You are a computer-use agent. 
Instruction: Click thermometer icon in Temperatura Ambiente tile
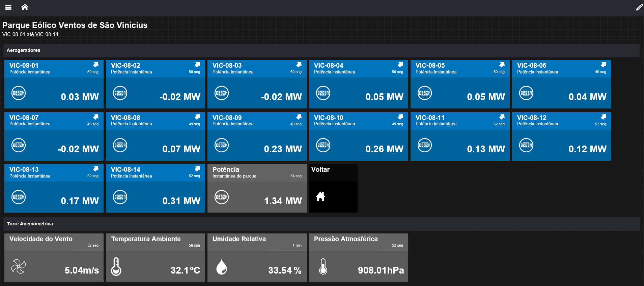tap(116, 266)
